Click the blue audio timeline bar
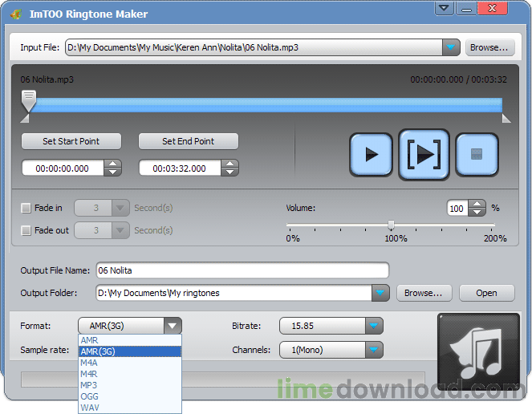The height and width of the screenshot is (414, 532). pos(268,105)
